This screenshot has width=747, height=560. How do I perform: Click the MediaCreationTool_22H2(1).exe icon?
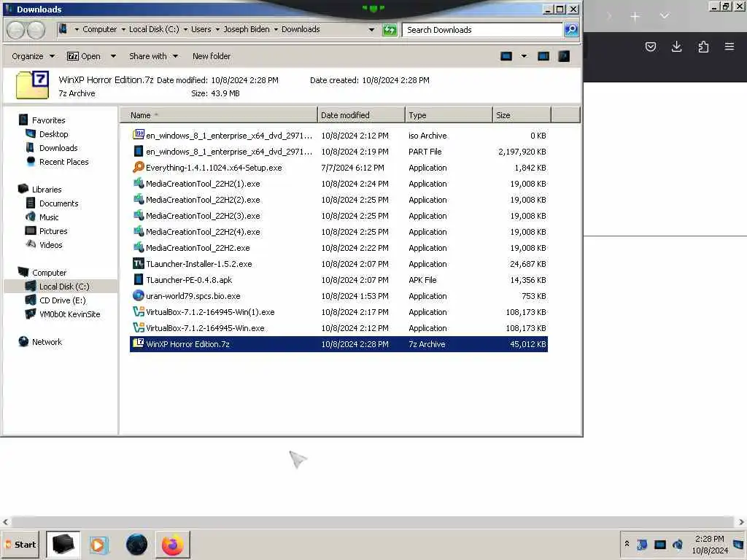point(138,183)
